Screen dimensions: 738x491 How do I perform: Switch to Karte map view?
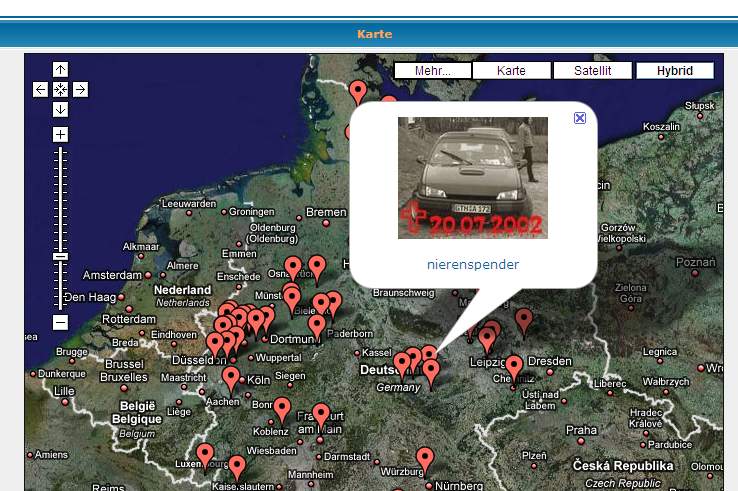511,71
